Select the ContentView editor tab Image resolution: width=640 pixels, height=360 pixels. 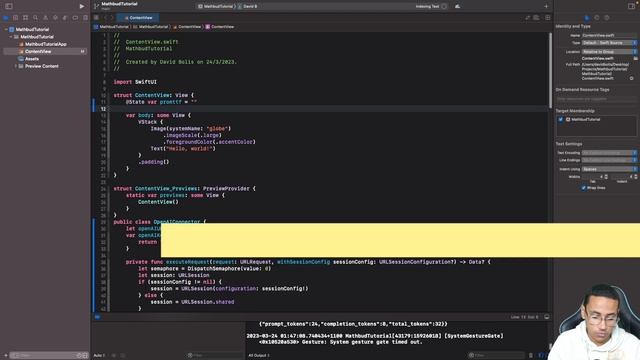tap(138, 18)
